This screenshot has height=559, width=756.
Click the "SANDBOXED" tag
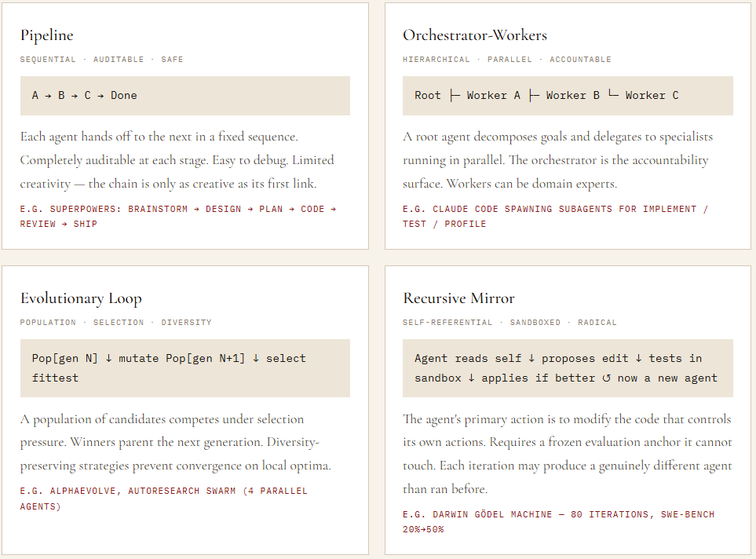click(535, 322)
